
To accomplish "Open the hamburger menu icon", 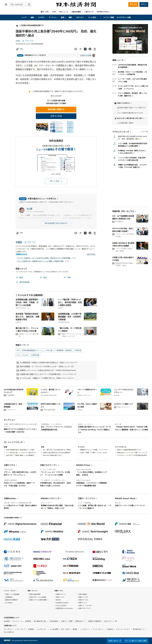I will point(6,4).
